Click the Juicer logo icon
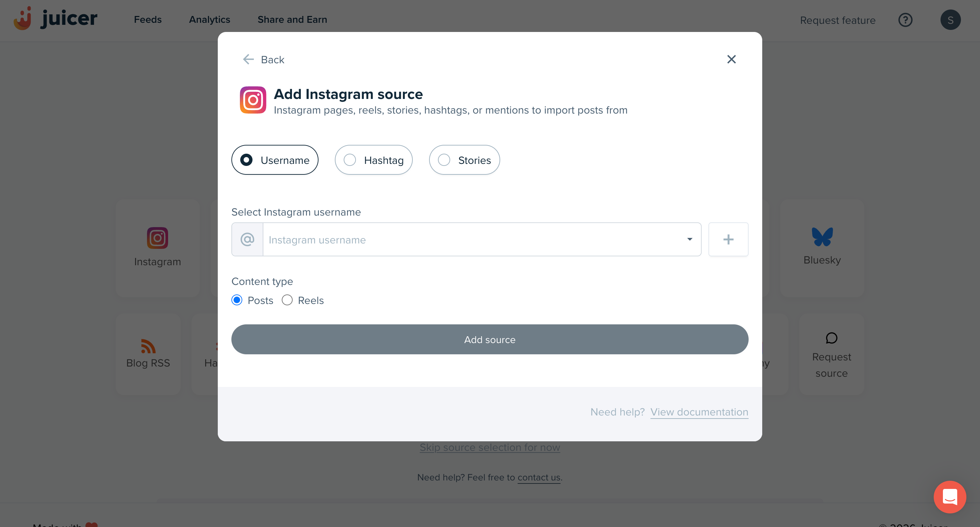The height and width of the screenshot is (527, 980). click(x=23, y=18)
